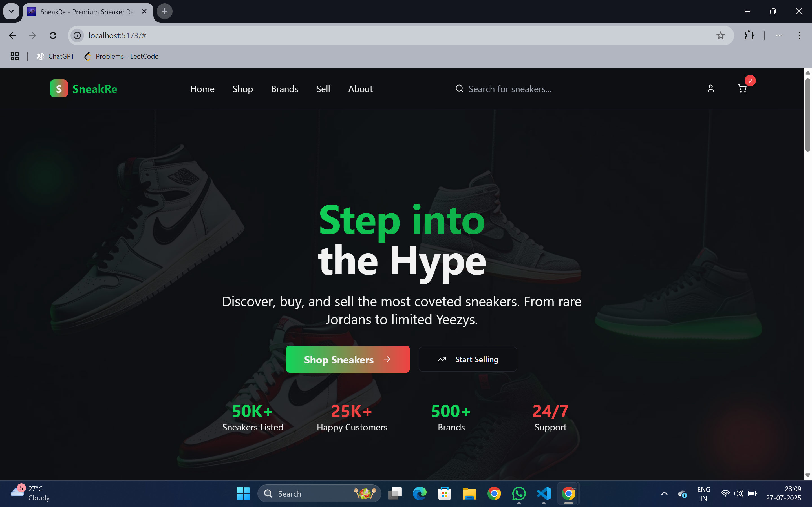Launch VS Code from the taskbar
The image size is (812, 507).
[544, 493]
